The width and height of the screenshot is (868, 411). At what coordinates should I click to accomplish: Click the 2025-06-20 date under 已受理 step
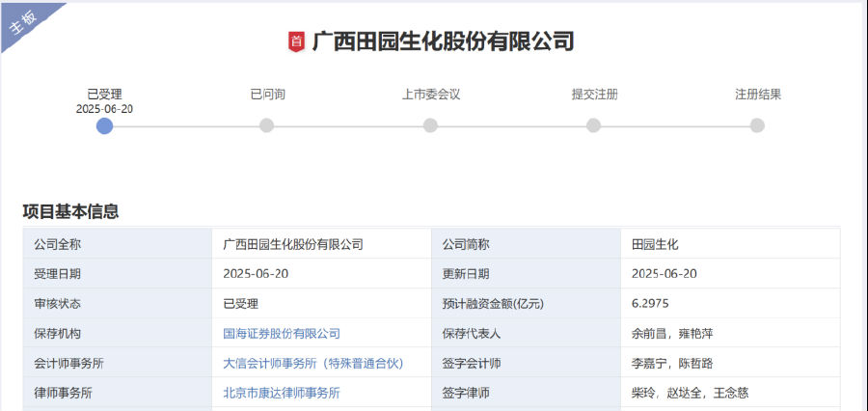[x=104, y=109]
